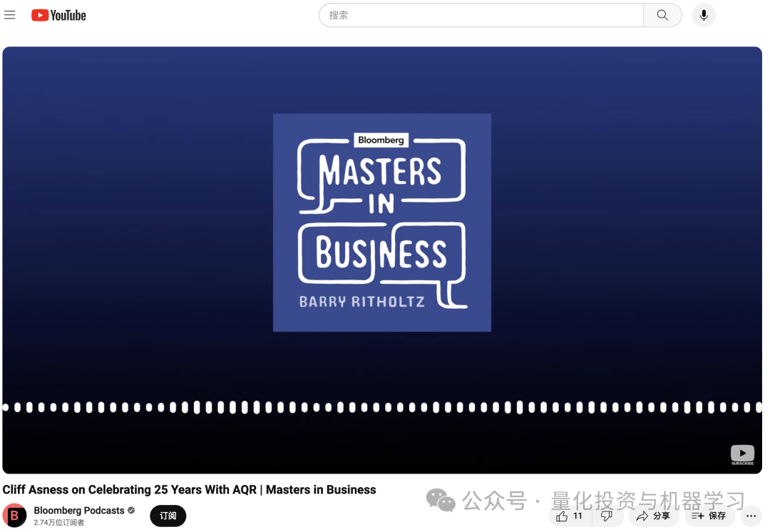This screenshot has width=770, height=532.
Task: Click the black subscribe (订阅) button
Action: click(168, 516)
